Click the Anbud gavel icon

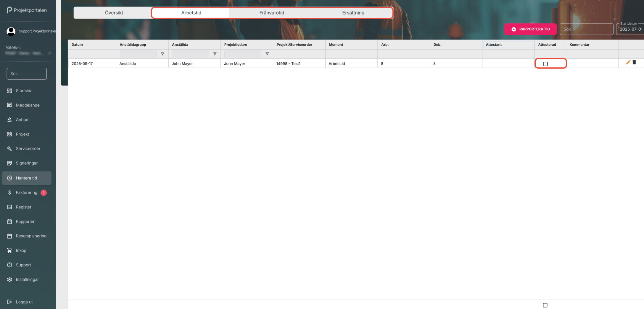[x=9, y=120]
